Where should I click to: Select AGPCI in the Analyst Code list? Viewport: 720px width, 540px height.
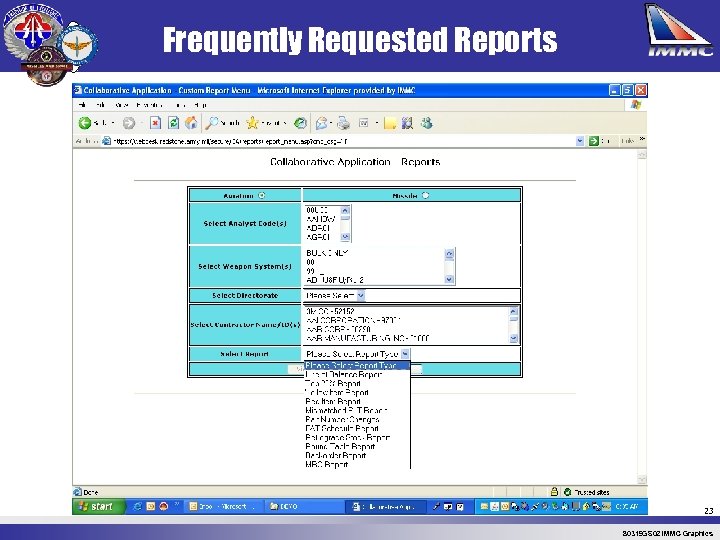pyautogui.click(x=318, y=237)
